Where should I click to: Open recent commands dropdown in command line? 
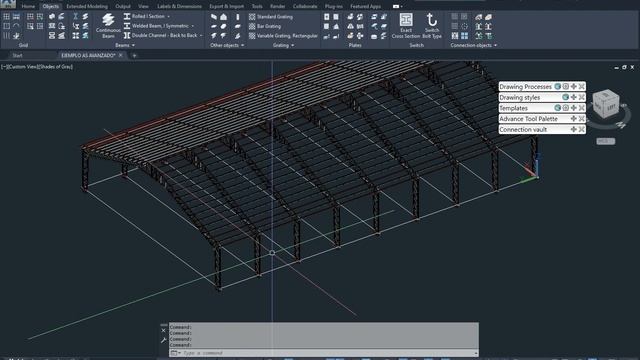(176, 353)
